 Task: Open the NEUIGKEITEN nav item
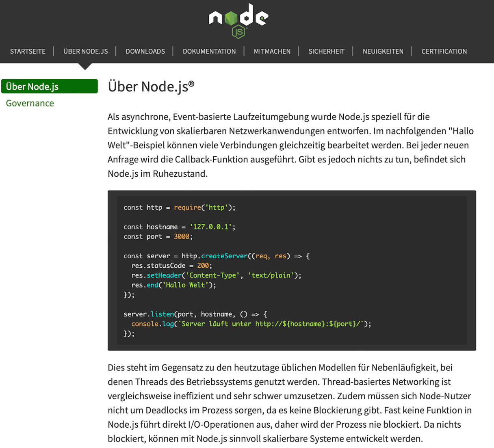[x=383, y=51]
